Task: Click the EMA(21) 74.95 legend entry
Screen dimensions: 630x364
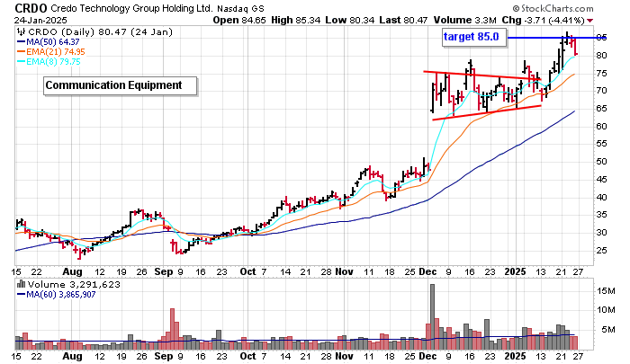Action: [x=51, y=52]
